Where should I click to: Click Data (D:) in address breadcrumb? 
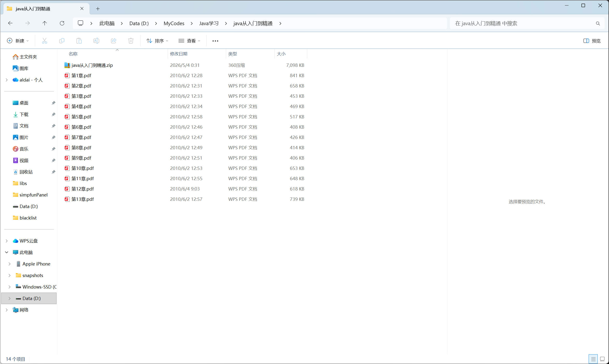(139, 23)
